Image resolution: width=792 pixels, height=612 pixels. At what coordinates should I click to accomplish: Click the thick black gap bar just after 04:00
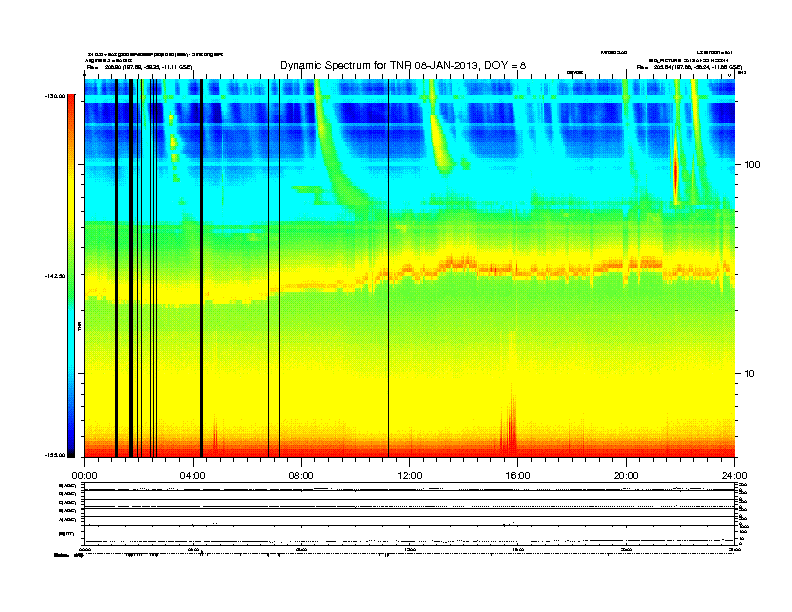201,268
